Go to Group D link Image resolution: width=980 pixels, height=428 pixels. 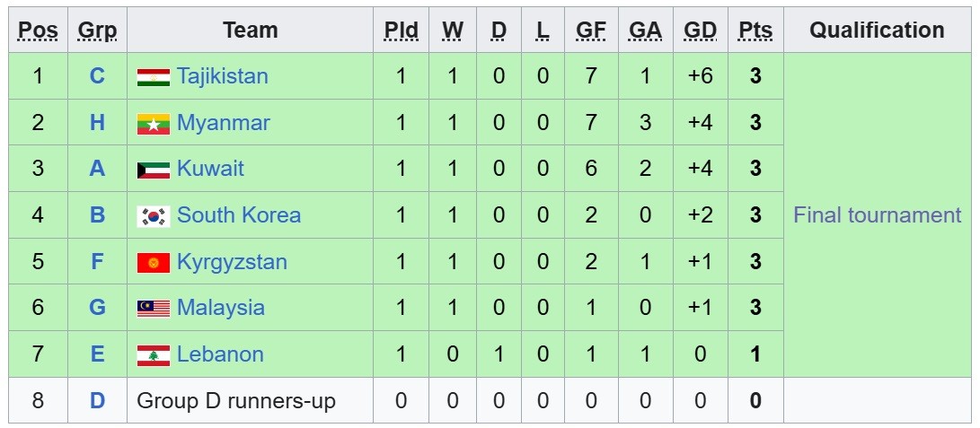(x=97, y=401)
